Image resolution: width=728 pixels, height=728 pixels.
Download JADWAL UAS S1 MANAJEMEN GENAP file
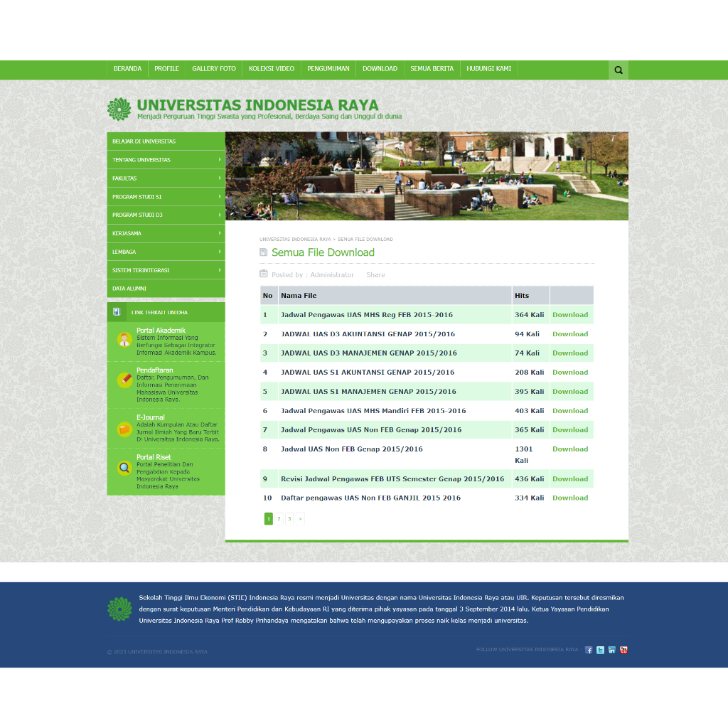pos(570,392)
